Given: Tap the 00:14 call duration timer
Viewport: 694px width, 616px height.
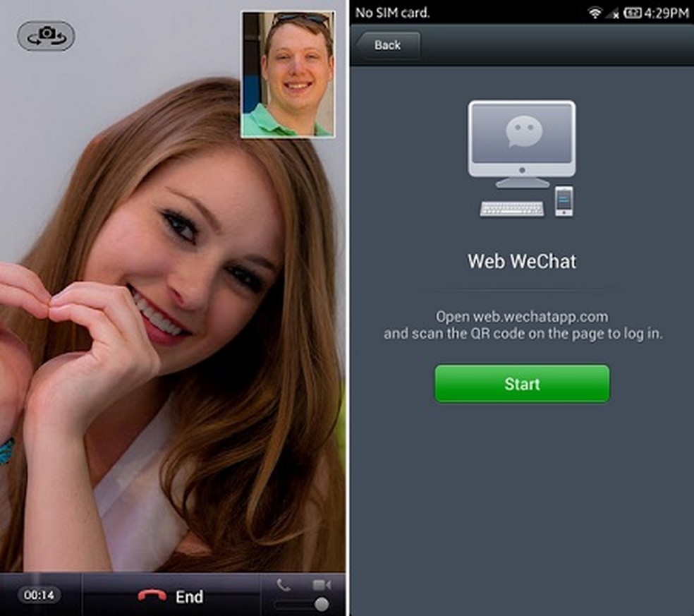Looking at the screenshot, I should pyautogui.click(x=40, y=596).
